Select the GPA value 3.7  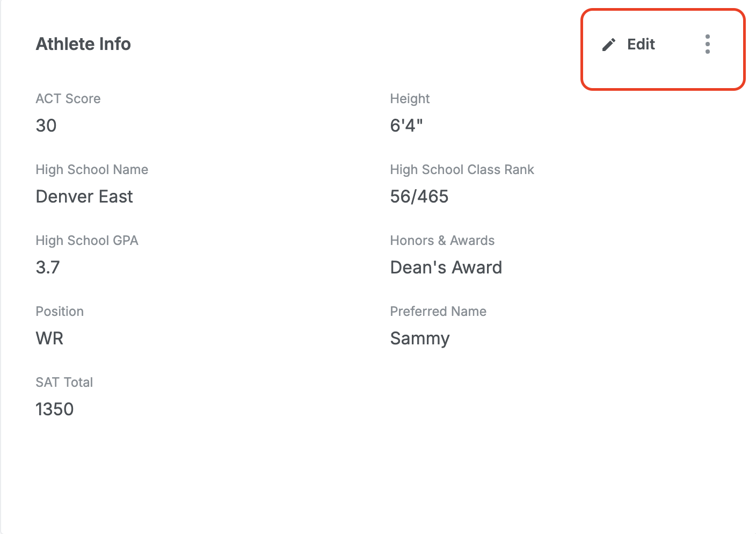[48, 268]
